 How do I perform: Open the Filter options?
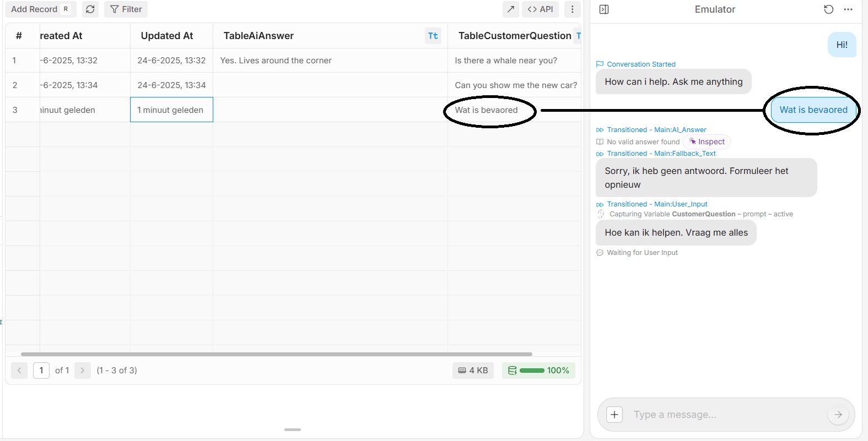coord(126,9)
